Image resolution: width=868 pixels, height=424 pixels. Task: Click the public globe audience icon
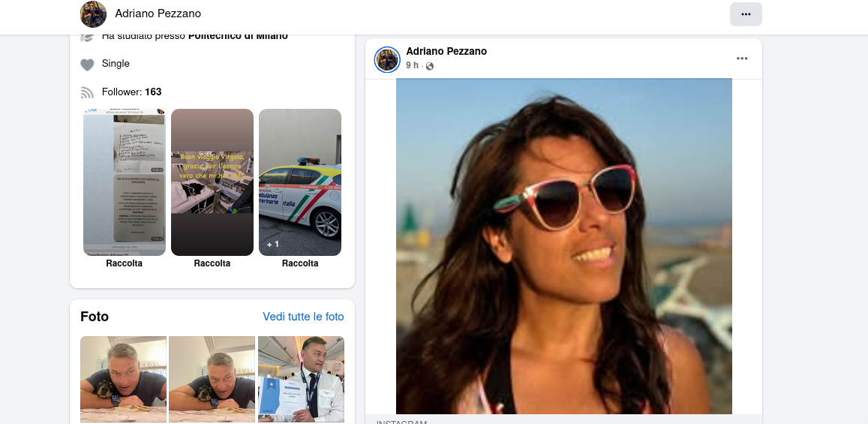[430, 66]
